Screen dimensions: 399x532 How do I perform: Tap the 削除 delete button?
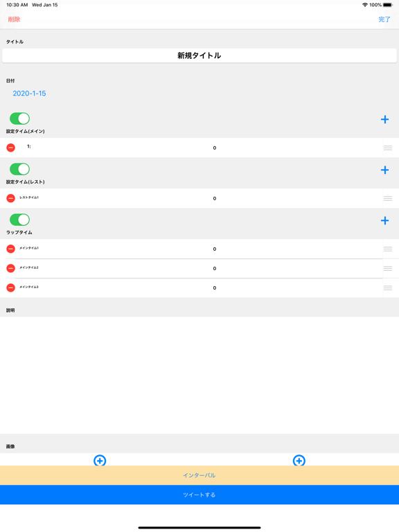tap(14, 19)
